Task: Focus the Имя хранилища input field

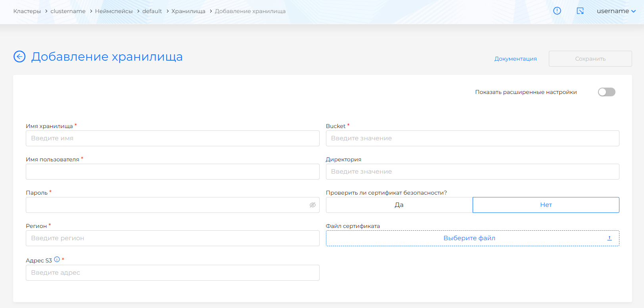Action: tap(172, 138)
